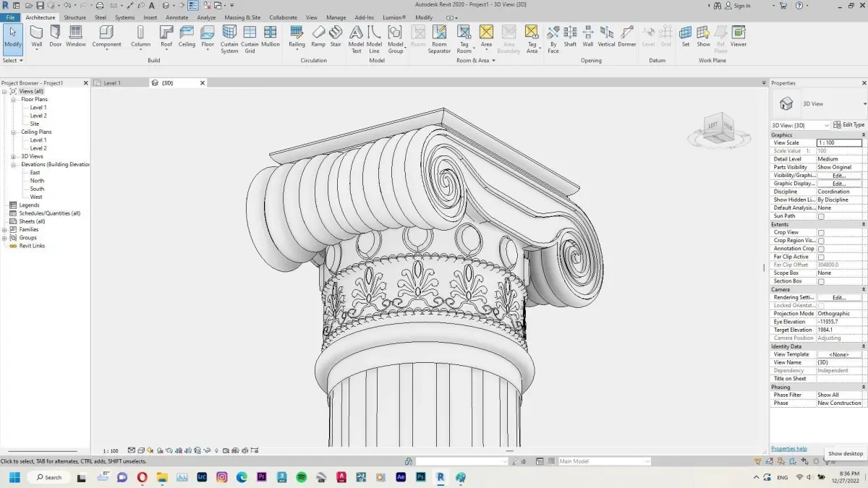This screenshot has width=868, height=488.
Task: Click Edit button for Graphic Display Options
Action: [x=839, y=184]
